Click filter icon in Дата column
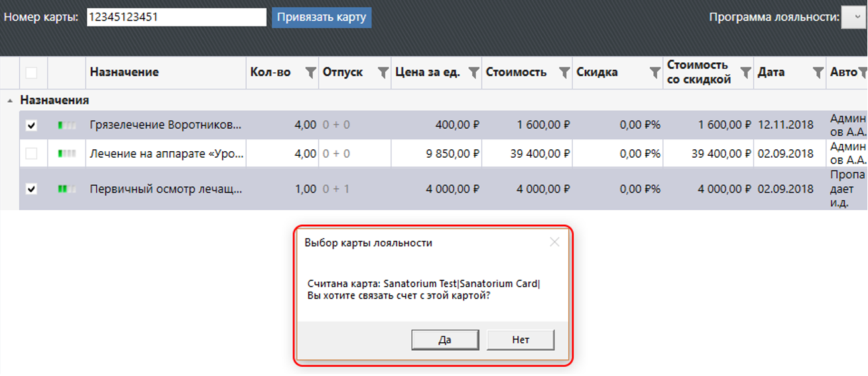Viewport: 868px width, 376px height. tap(819, 73)
